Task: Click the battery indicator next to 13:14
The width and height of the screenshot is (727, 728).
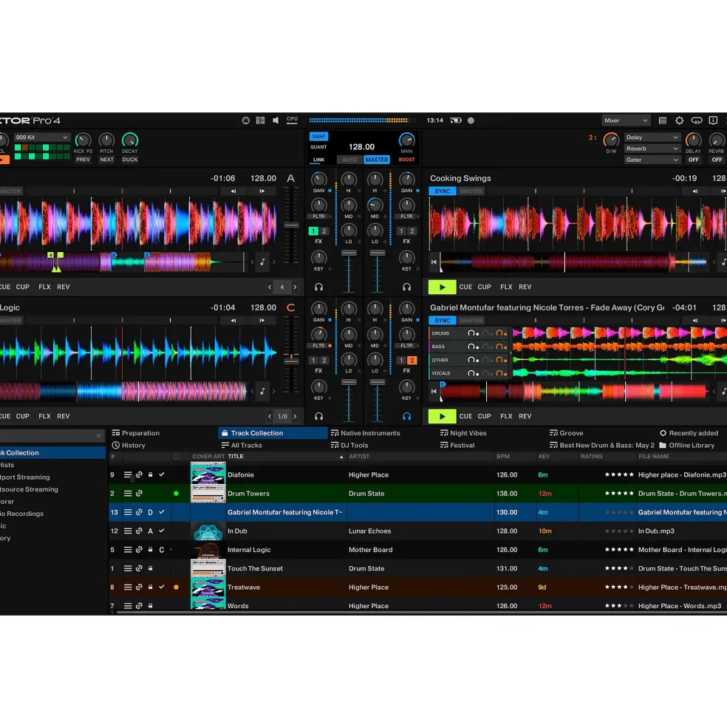Action: 456,120
